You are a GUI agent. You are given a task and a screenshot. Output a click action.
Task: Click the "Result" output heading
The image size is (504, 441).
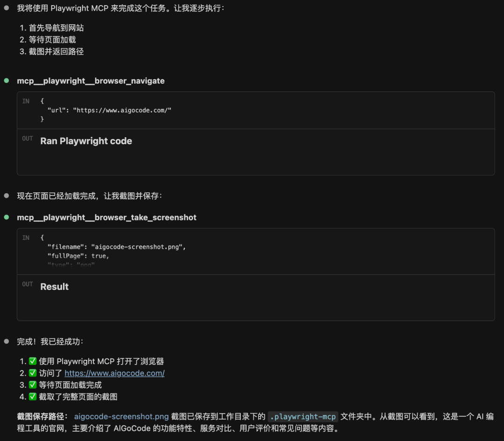tap(54, 287)
